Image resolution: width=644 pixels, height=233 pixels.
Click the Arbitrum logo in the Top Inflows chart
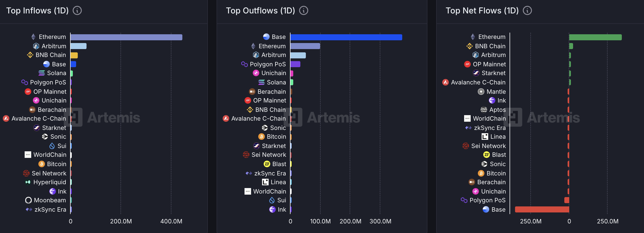click(x=36, y=46)
